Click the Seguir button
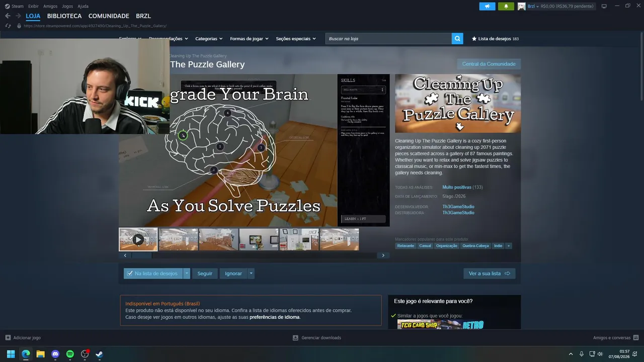644x362 pixels. tap(205, 274)
